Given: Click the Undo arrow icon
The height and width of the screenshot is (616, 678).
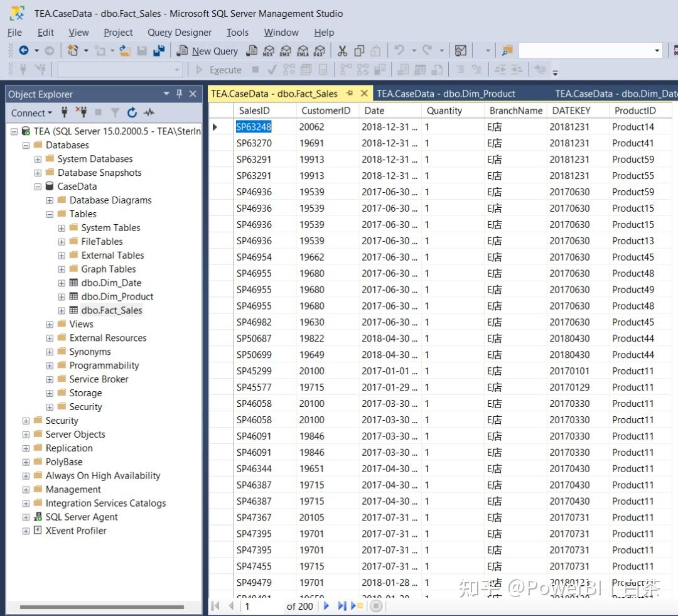Looking at the screenshot, I should pos(399,50).
